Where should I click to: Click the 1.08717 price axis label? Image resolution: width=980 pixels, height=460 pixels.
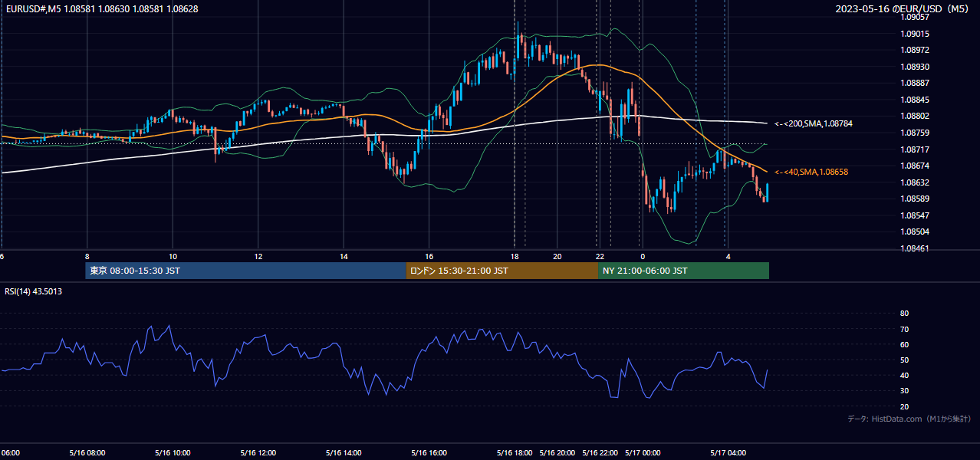pos(915,149)
